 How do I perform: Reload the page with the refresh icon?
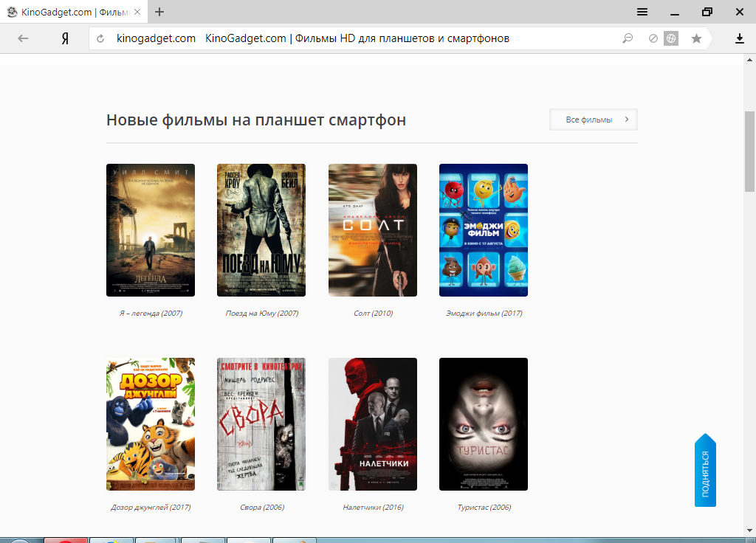tap(100, 38)
